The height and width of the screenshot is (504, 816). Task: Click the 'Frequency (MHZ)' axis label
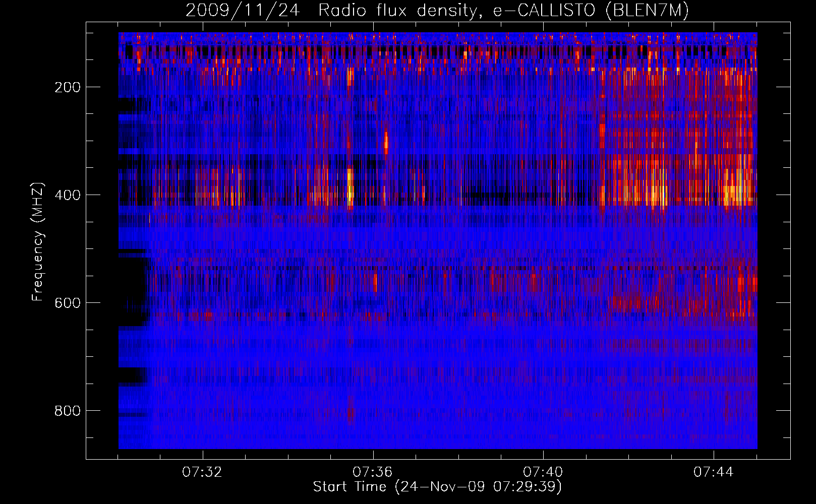tap(38, 241)
